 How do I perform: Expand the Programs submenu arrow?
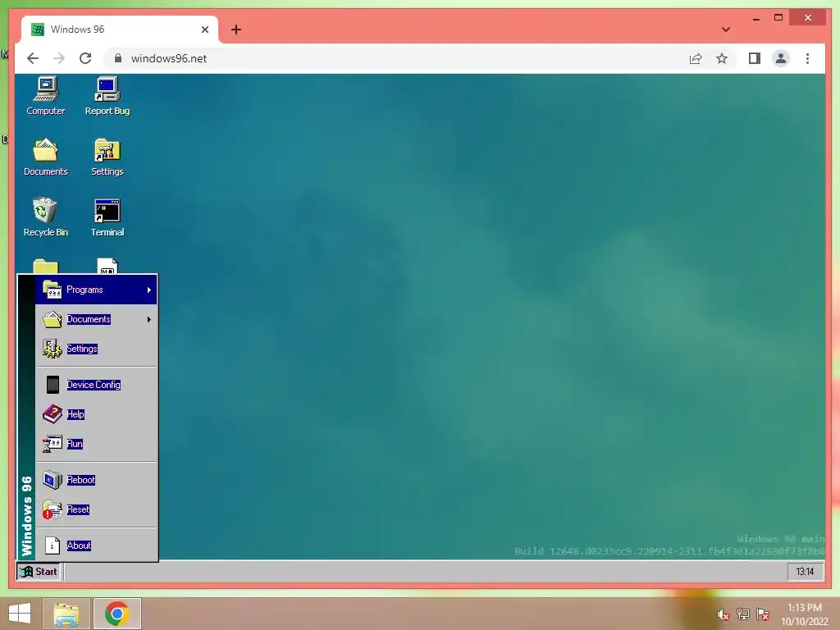149,290
